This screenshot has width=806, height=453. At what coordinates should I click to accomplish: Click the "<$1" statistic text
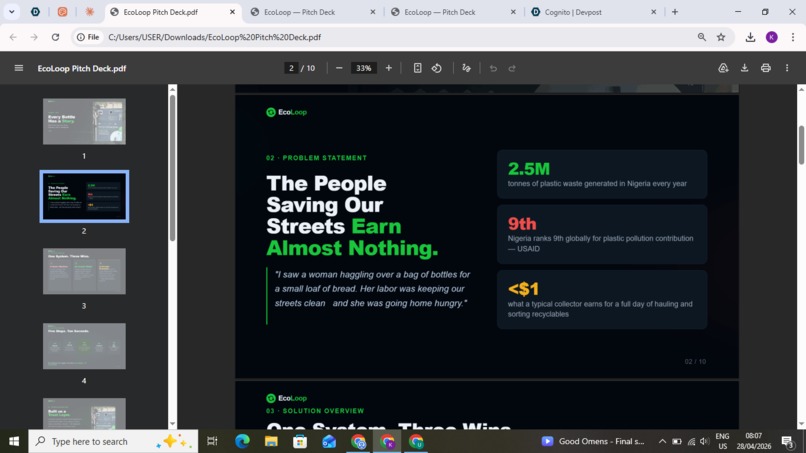(523, 289)
